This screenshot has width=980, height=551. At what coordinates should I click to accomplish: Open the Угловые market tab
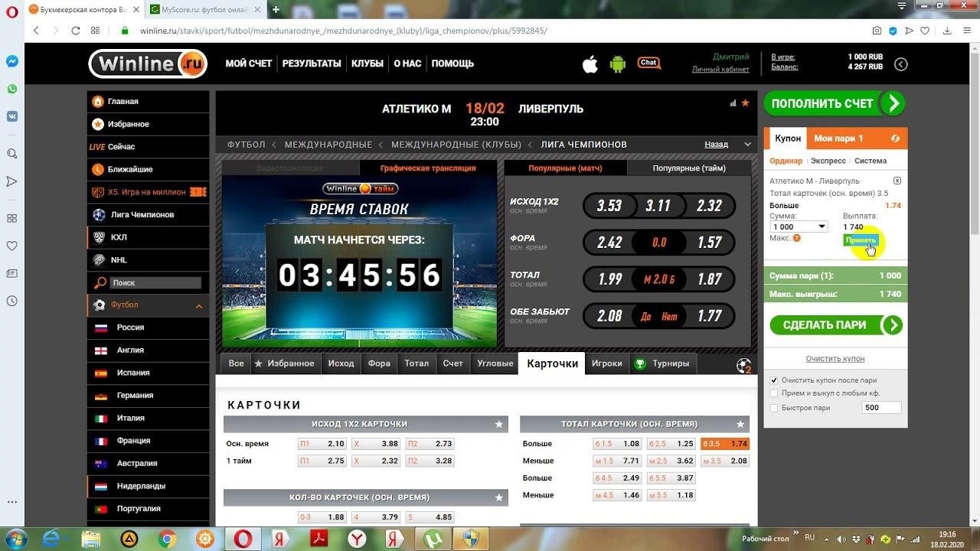pos(495,364)
